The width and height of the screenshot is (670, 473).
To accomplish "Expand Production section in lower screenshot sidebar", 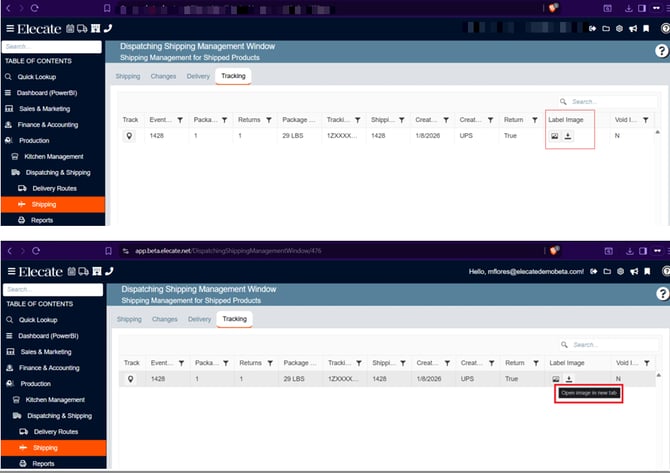I will click(x=35, y=383).
